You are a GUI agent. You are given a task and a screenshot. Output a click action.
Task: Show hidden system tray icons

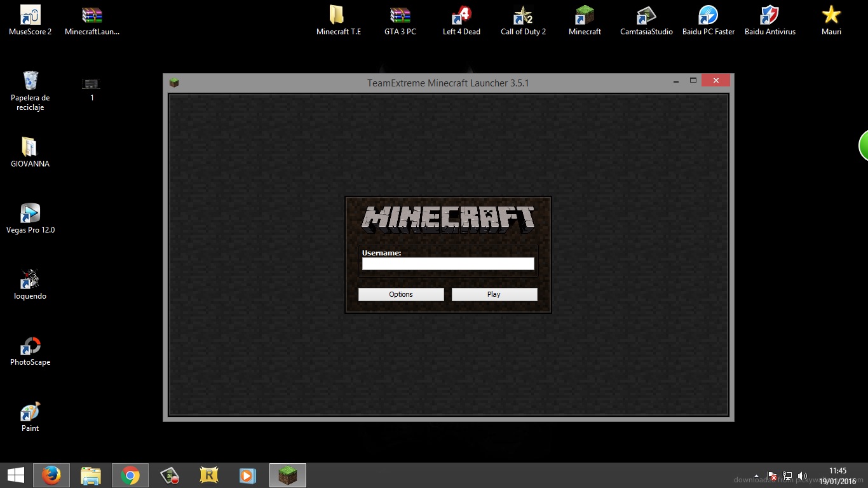(x=756, y=476)
